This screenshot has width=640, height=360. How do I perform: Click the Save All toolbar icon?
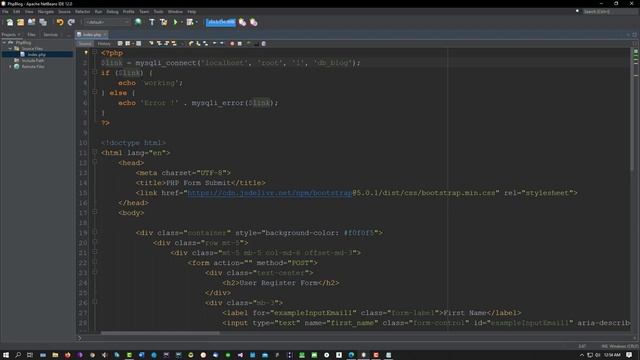click(43, 22)
